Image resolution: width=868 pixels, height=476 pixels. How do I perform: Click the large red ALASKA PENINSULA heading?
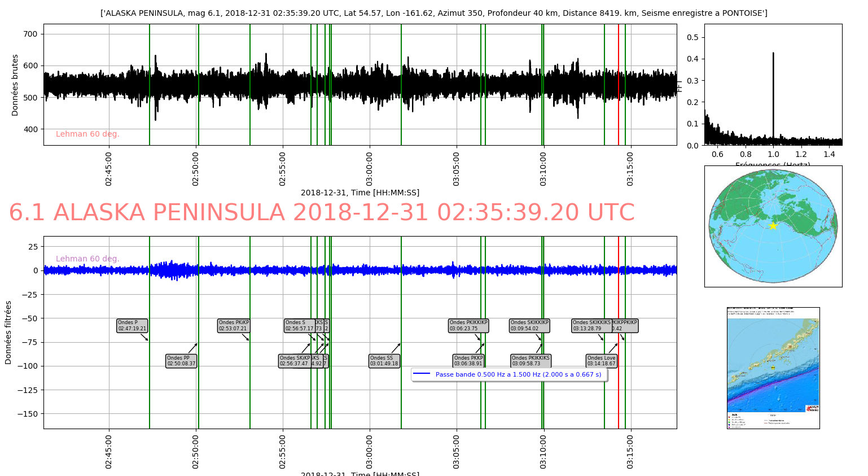pyautogui.click(x=322, y=213)
